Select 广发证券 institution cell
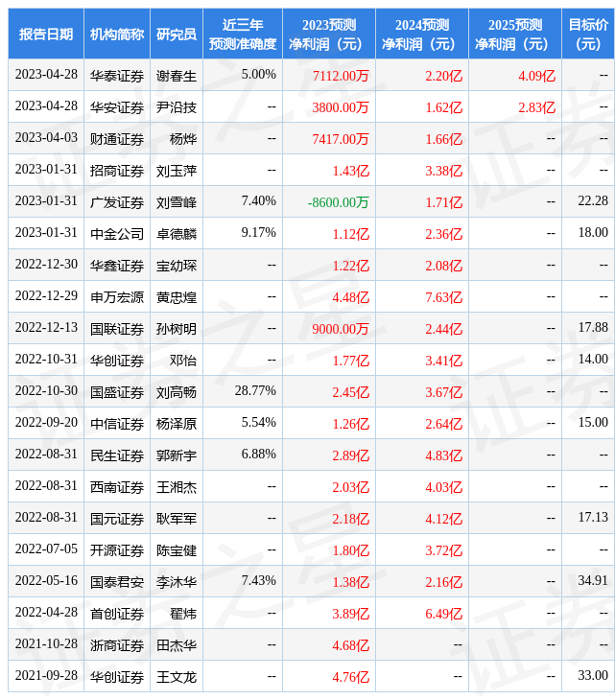Screen dimensions: 615x700 tap(117, 202)
